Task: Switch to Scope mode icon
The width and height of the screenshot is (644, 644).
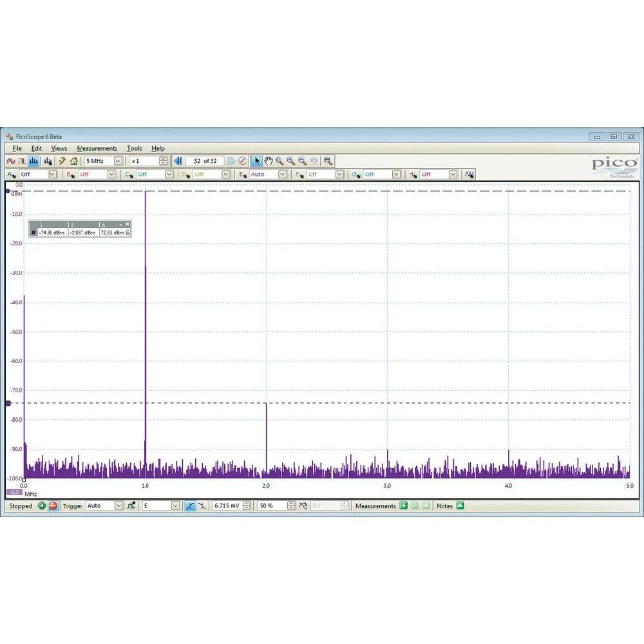Action: (x=11, y=161)
